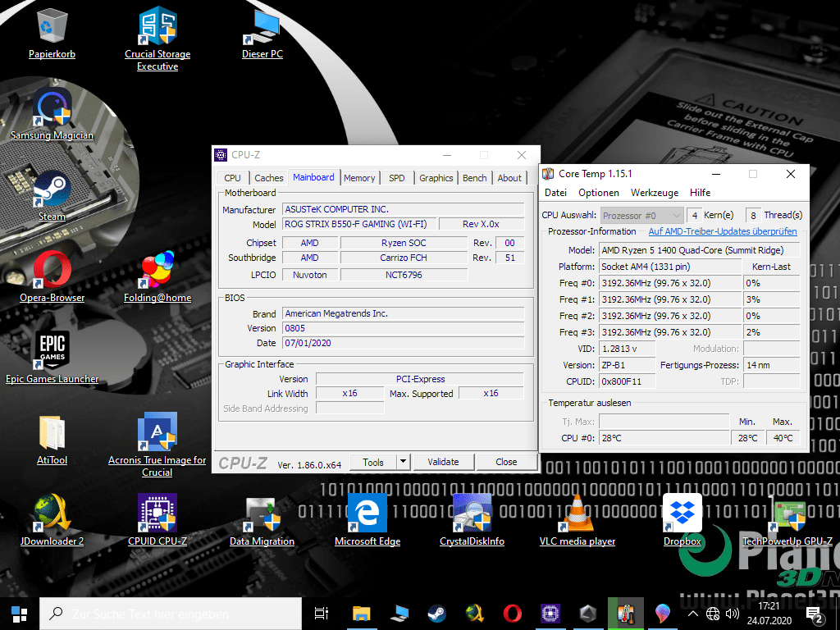Click the Windows Start button
Screen dimensions: 840x630
(x=20, y=614)
